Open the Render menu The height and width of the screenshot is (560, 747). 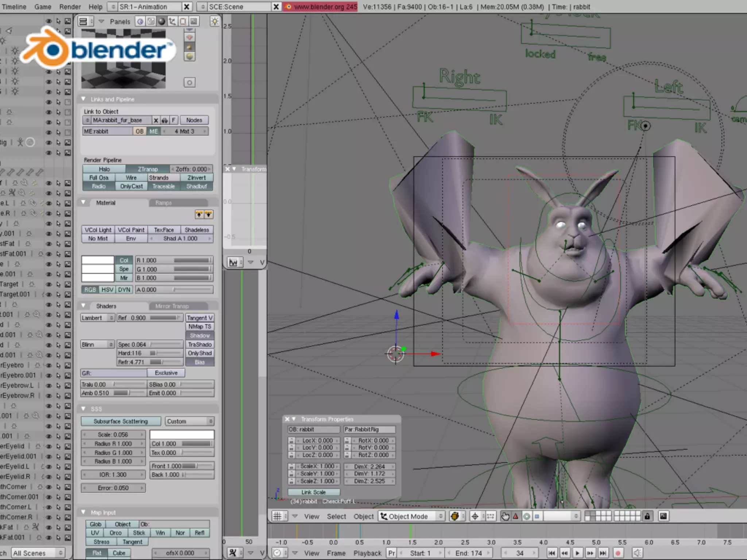pos(70,7)
